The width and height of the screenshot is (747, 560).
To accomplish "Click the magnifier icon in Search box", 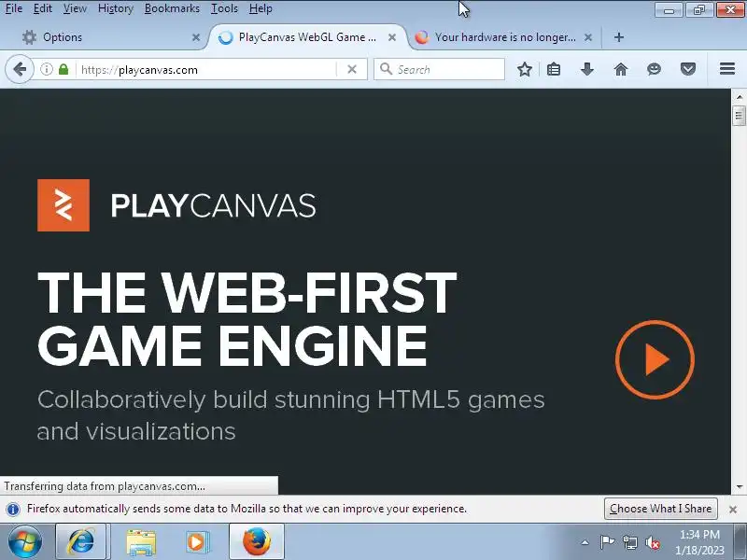I will tap(386, 69).
